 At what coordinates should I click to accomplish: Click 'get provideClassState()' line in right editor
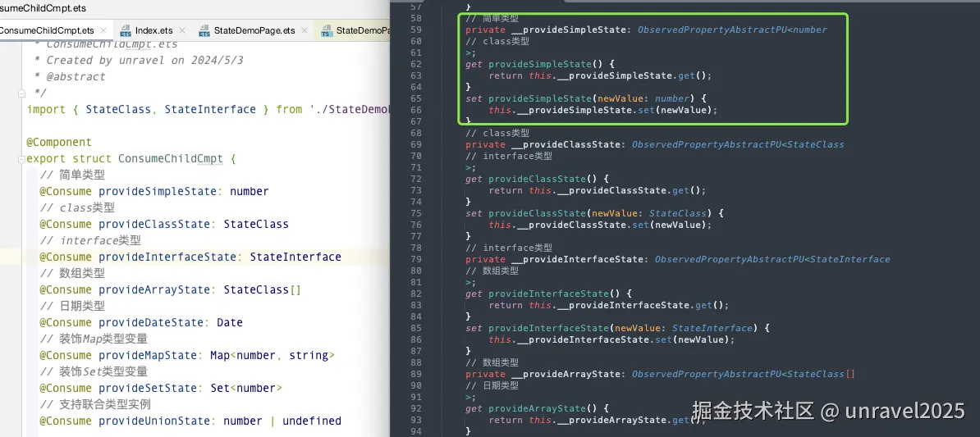(538, 180)
